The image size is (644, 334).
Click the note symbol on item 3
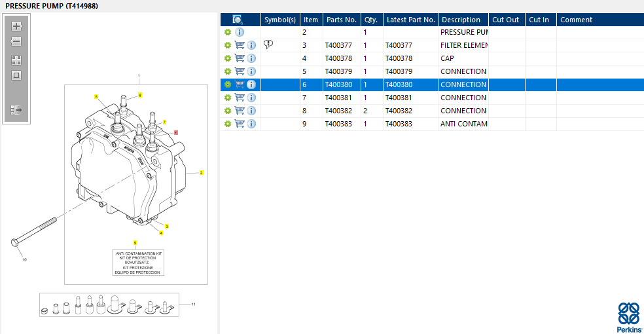coord(268,44)
